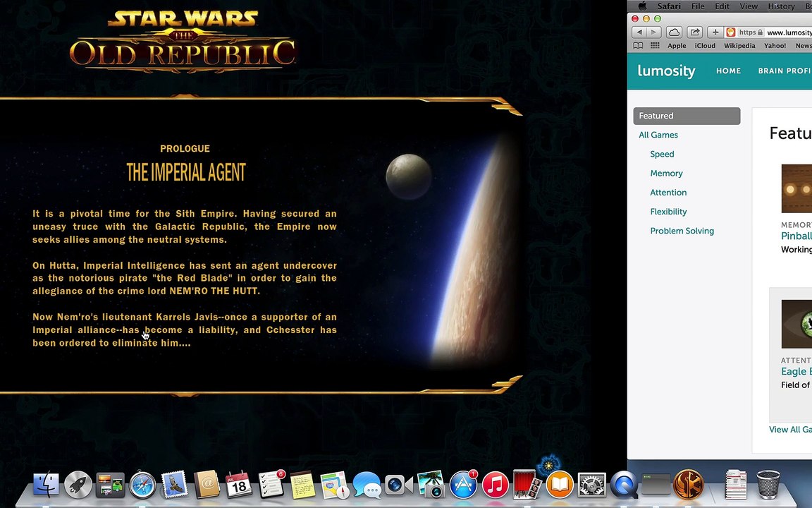This screenshot has width=812, height=508.
Task: Open the documents stack in Dock
Action: click(x=736, y=485)
